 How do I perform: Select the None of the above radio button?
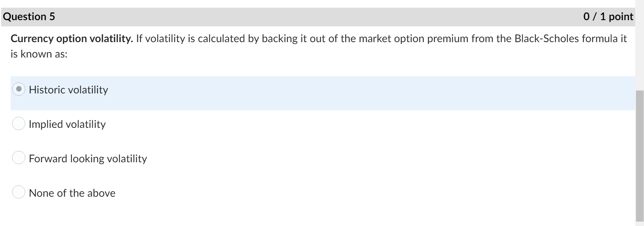(x=19, y=192)
